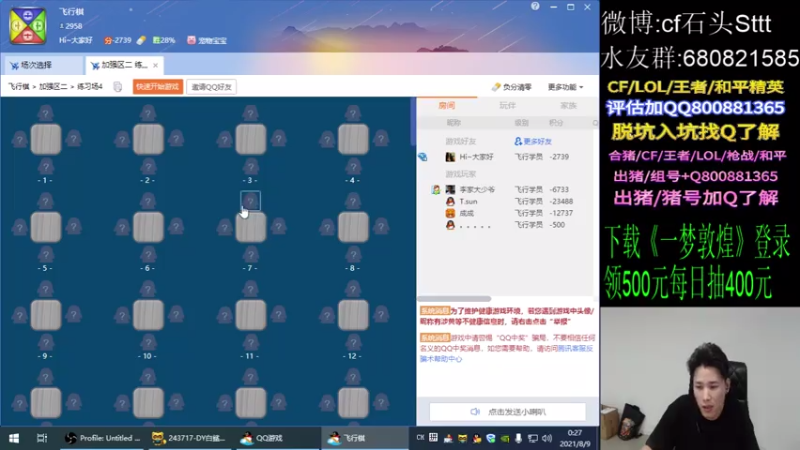The height and width of the screenshot is (450, 800).
Task: Click the search icon in player list header
Action: [x=595, y=123]
